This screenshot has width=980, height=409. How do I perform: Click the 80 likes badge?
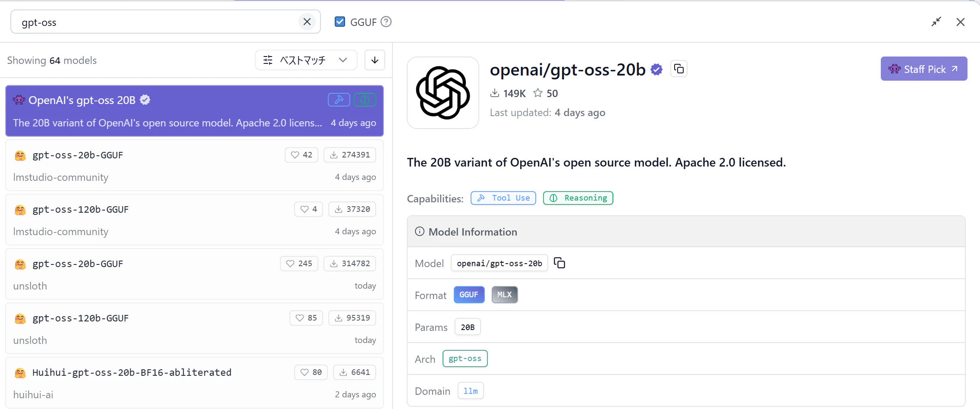(x=311, y=372)
